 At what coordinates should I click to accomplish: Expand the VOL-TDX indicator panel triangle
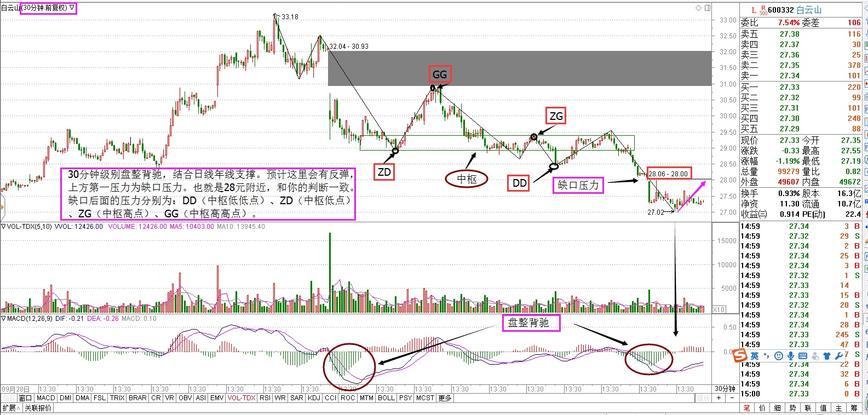[x=3, y=226]
